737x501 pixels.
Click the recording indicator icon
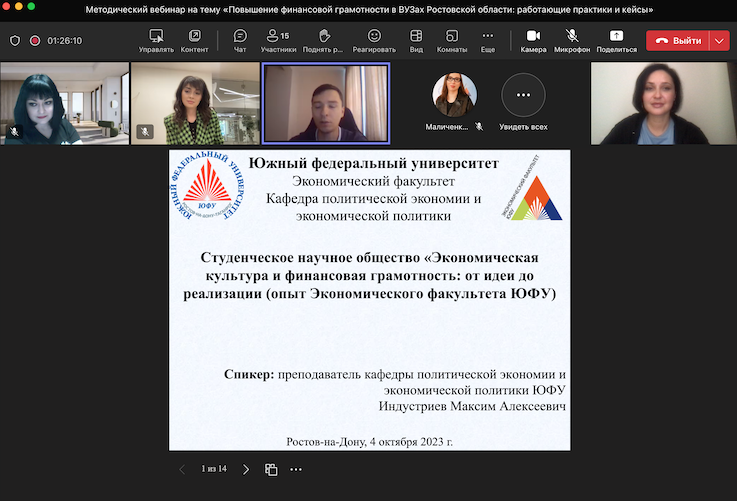[x=35, y=41]
